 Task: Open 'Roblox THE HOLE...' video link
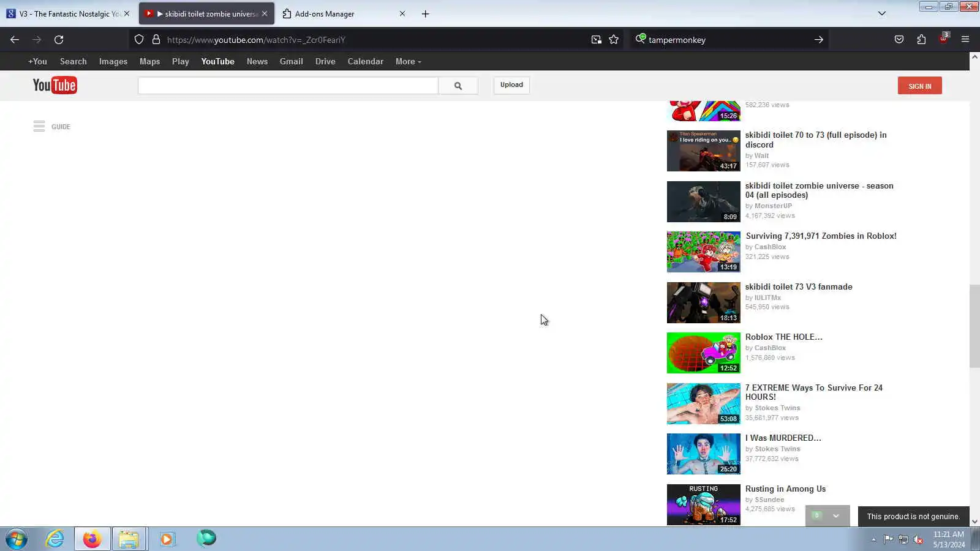(783, 337)
